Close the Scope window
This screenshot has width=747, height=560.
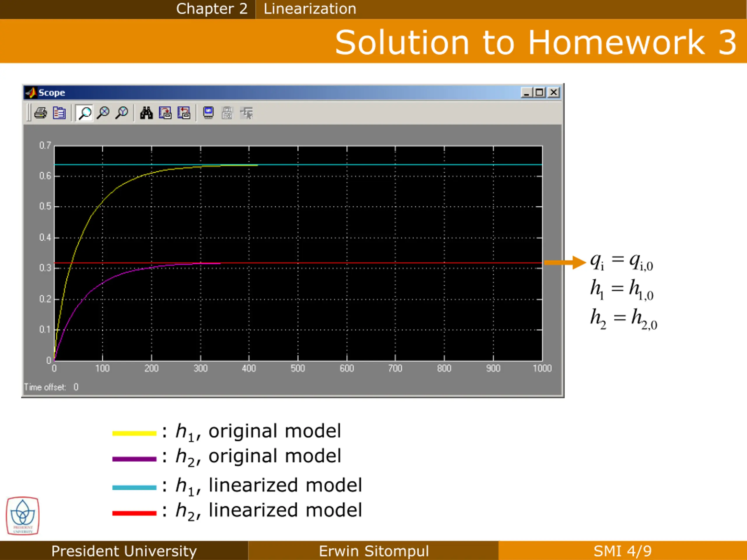coord(554,92)
